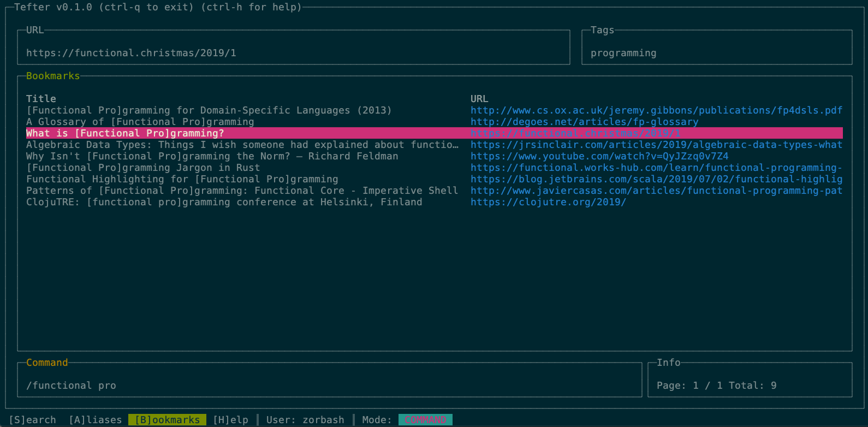
Task: Click the Title column header
Action: (41, 99)
